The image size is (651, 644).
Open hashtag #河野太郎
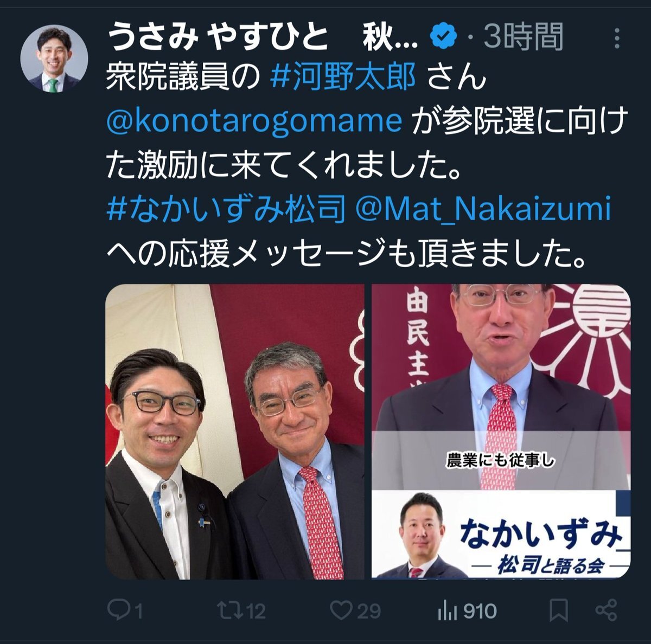(x=343, y=78)
